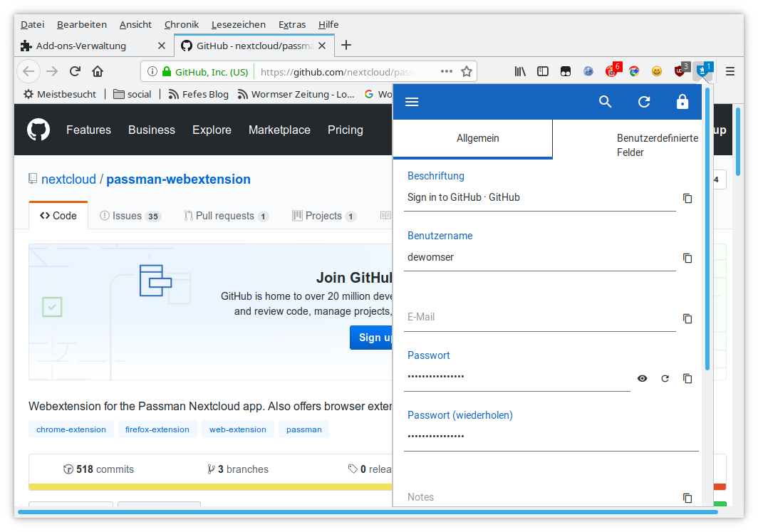Click the chrome-extension topic tag

pyautogui.click(x=71, y=429)
